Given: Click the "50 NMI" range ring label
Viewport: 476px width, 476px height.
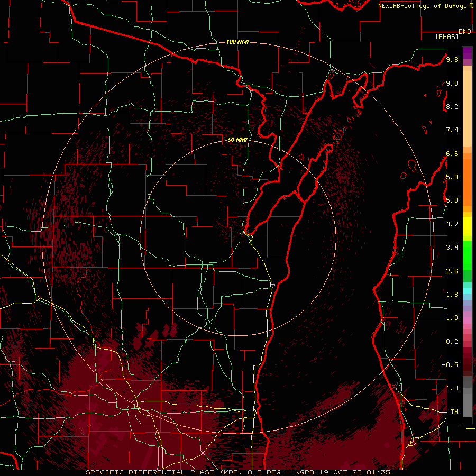Looking at the screenshot, I should pyautogui.click(x=237, y=140).
